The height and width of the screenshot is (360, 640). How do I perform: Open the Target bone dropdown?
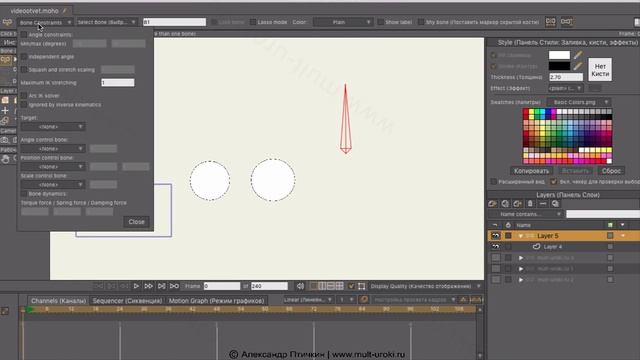(x=52, y=127)
